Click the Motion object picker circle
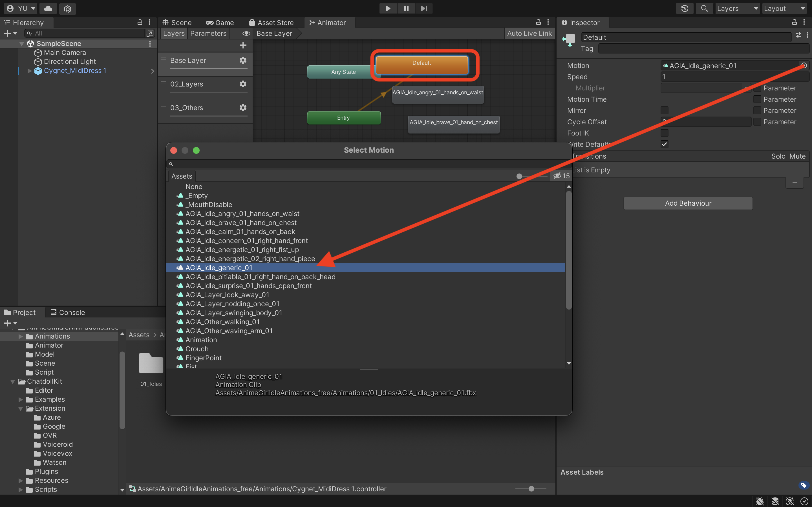The width and height of the screenshot is (812, 507). [804, 65]
